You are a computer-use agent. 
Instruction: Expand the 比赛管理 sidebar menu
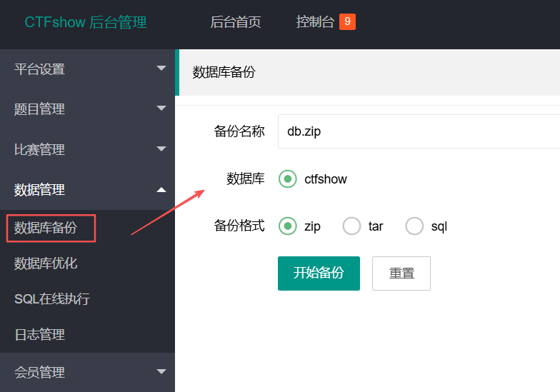click(x=87, y=149)
